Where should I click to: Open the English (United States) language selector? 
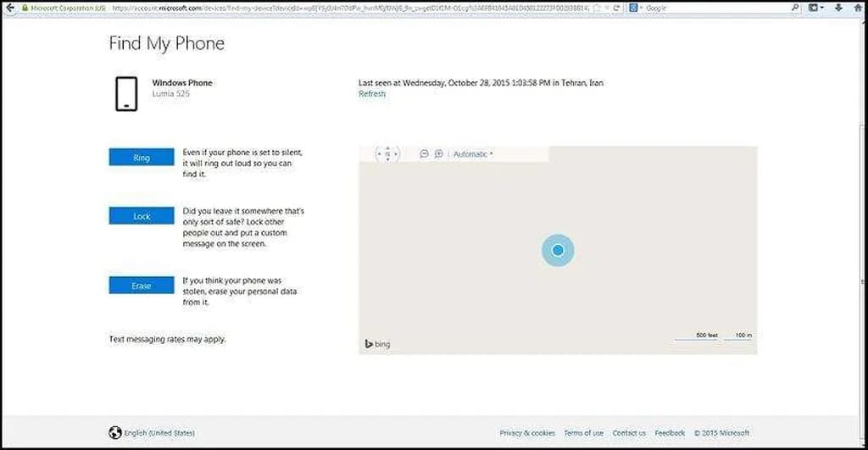pyautogui.click(x=159, y=433)
